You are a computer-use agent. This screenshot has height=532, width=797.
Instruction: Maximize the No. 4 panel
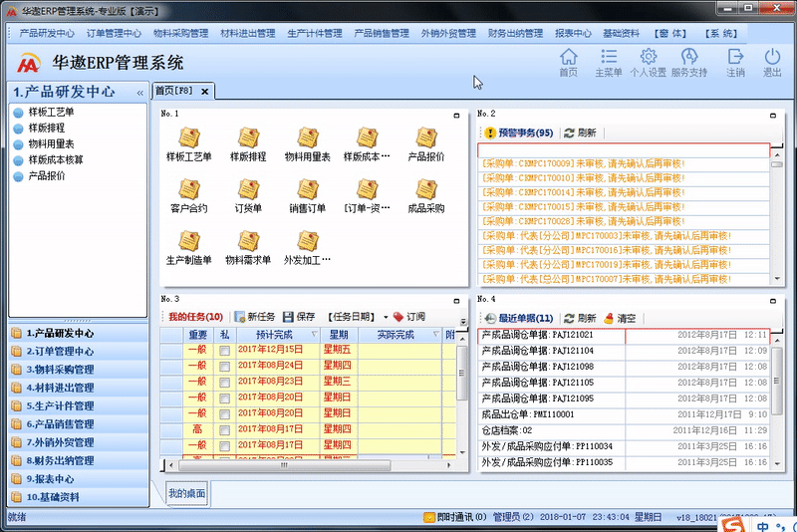tap(773, 301)
